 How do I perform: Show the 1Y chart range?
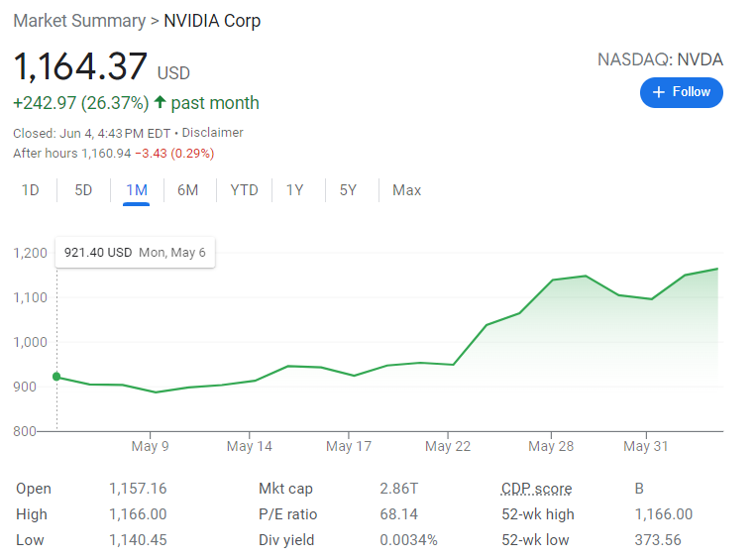click(294, 190)
